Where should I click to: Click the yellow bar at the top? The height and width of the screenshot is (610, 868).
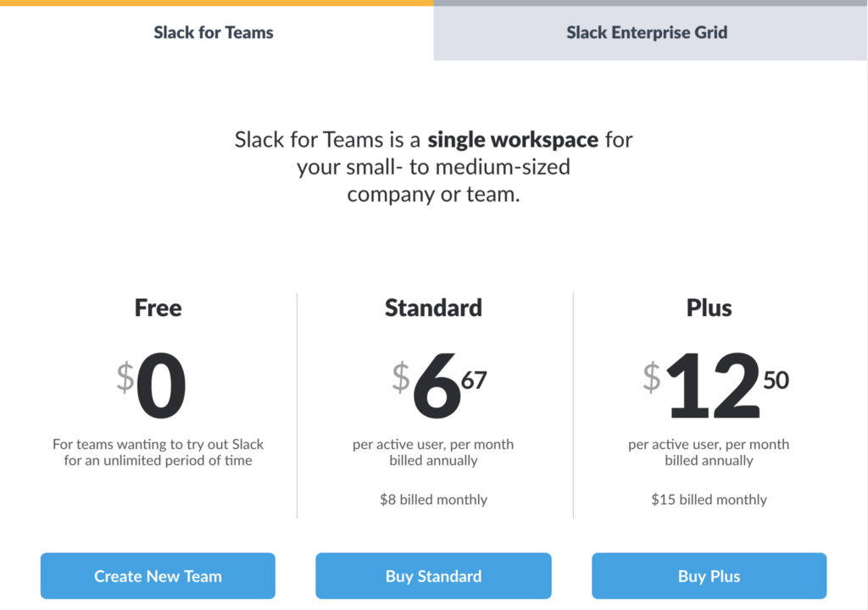[216, 3]
